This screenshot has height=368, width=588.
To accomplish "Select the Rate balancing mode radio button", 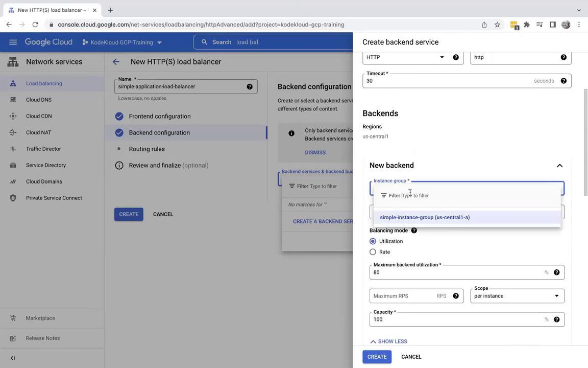I will coord(373,252).
